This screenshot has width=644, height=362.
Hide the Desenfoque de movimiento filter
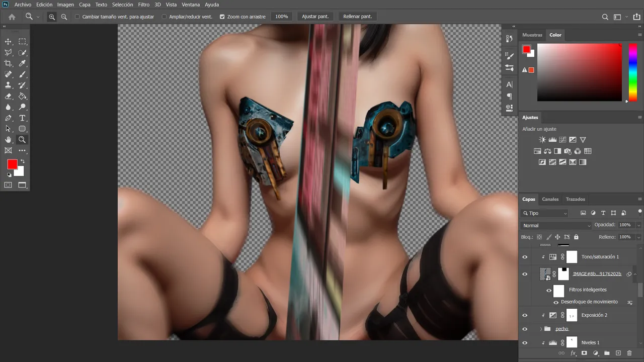click(x=556, y=302)
